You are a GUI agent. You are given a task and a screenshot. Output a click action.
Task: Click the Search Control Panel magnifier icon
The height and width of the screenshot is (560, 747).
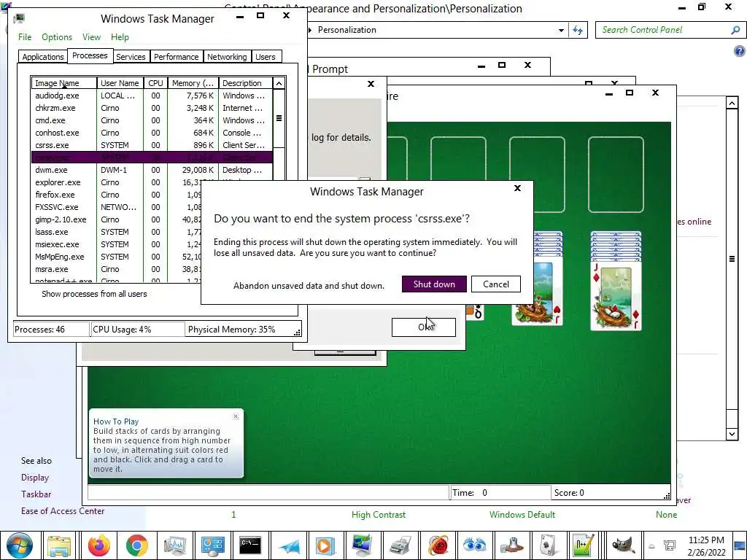(735, 30)
